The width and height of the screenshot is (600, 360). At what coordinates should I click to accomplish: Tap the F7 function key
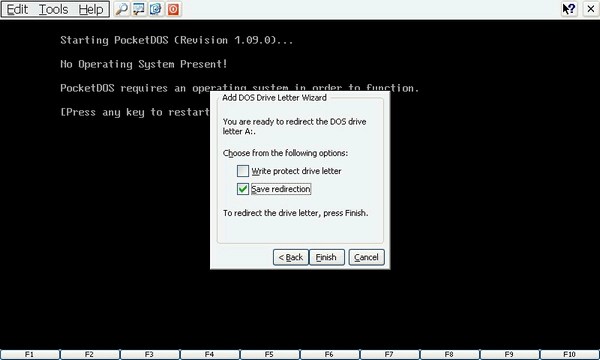click(x=390, y=355)
